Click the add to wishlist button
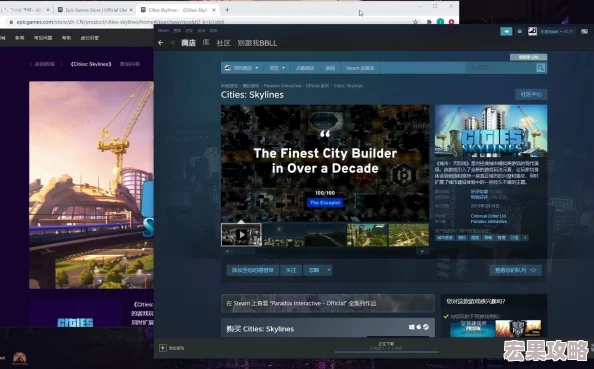Image resolution: width=594 pixels, height=369 pixels. (x=253, y=270)
